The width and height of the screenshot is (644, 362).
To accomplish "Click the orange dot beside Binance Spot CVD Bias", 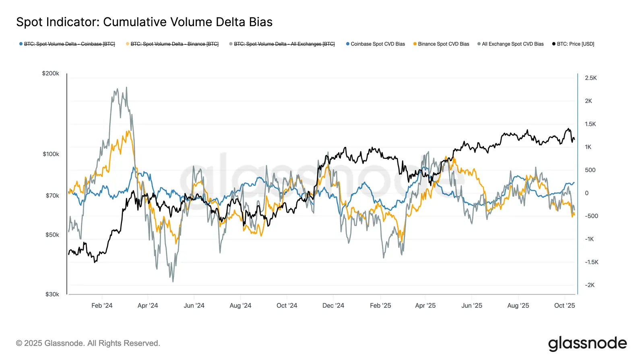I will (x=415, y=44).
